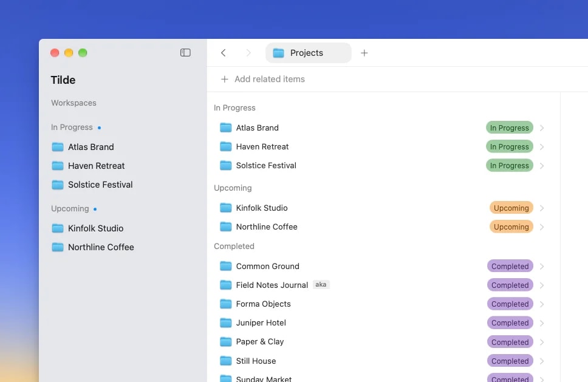Expand Paper & Clay row chevron

click(x=542, y=342)
